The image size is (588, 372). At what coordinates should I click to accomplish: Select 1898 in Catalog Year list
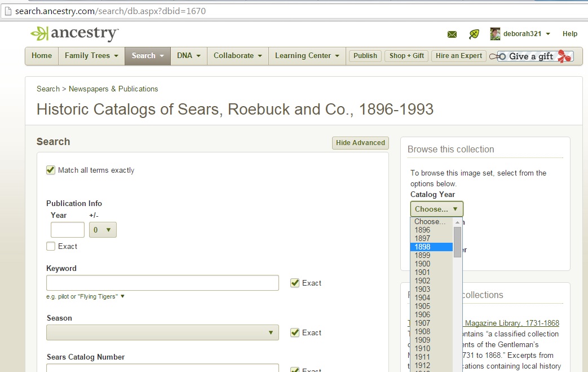tap(431, 247)
